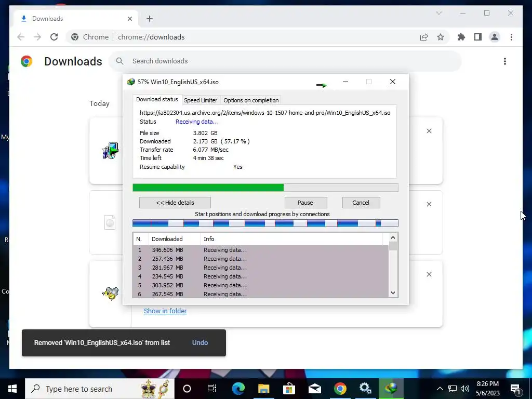
Task: Click the Hide details button
Action: click(x=175, y=203)
